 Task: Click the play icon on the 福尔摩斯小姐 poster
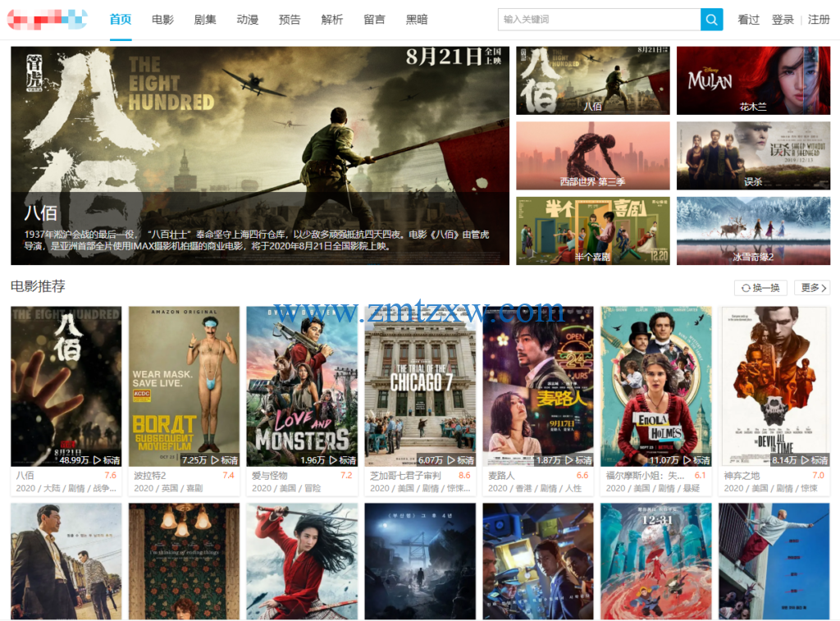tap(687, 459)
